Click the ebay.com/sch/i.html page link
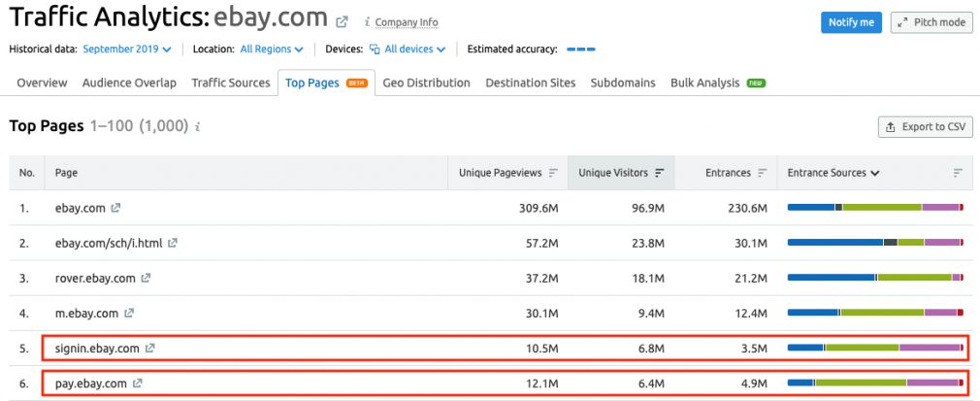The height and width of the screenshot is (401, 980). tap(109, 244)
